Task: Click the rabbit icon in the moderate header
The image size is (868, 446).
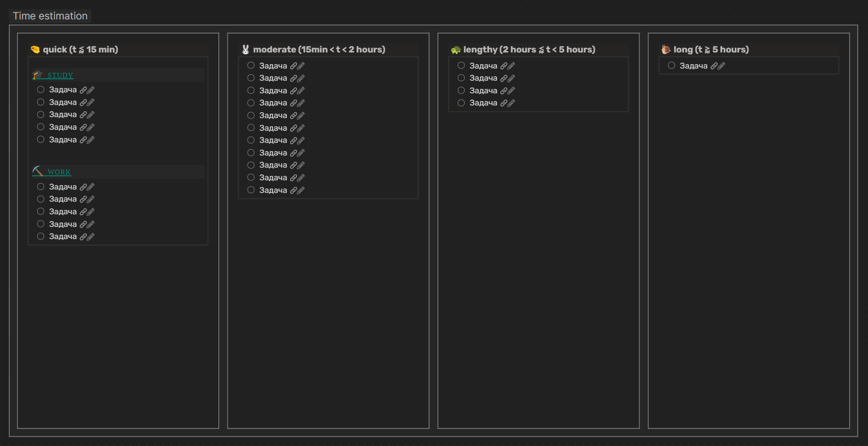Action: 245,50
